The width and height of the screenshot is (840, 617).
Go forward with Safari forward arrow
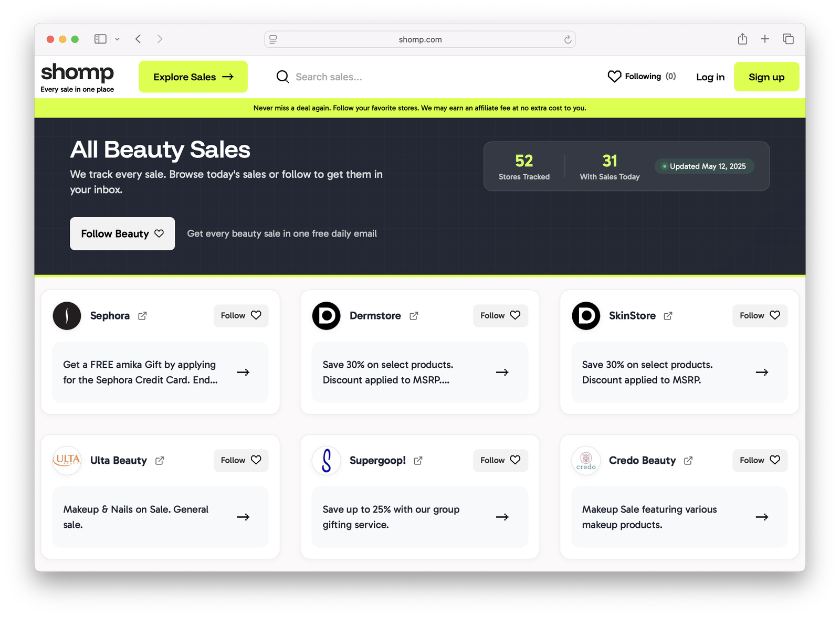tap(160, 39)
